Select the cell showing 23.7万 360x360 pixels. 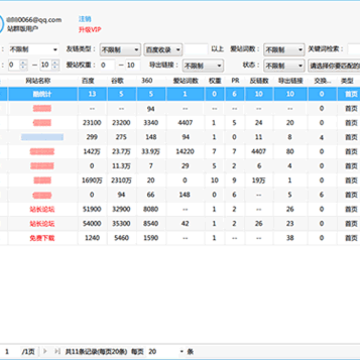click(x=121, y=151)
